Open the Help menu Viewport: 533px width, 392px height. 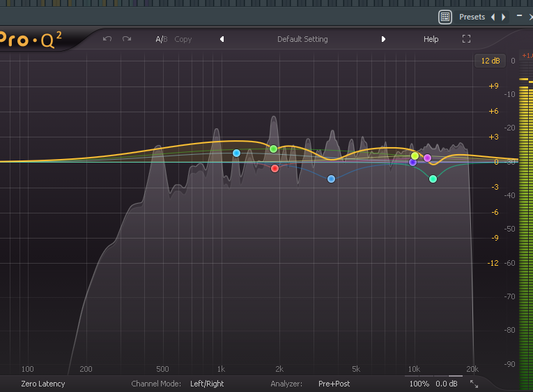pos(431,39)
